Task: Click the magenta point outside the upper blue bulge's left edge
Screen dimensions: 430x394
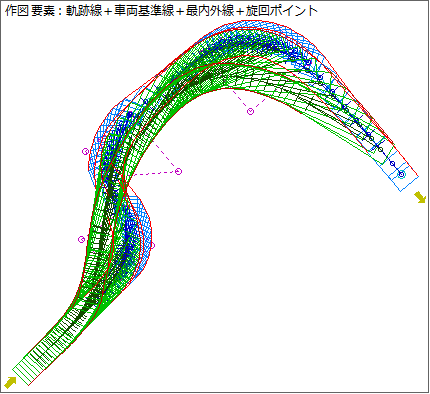Action: [85, 151]
